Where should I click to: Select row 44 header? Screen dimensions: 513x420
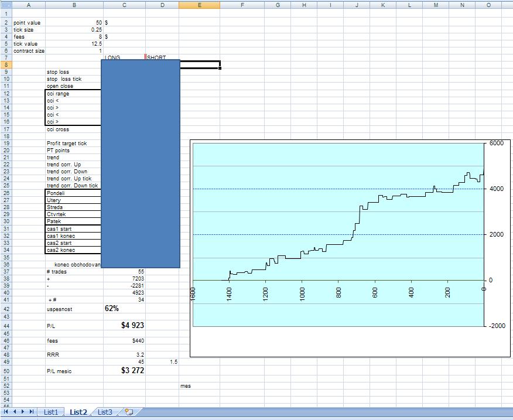pos(6,325)
